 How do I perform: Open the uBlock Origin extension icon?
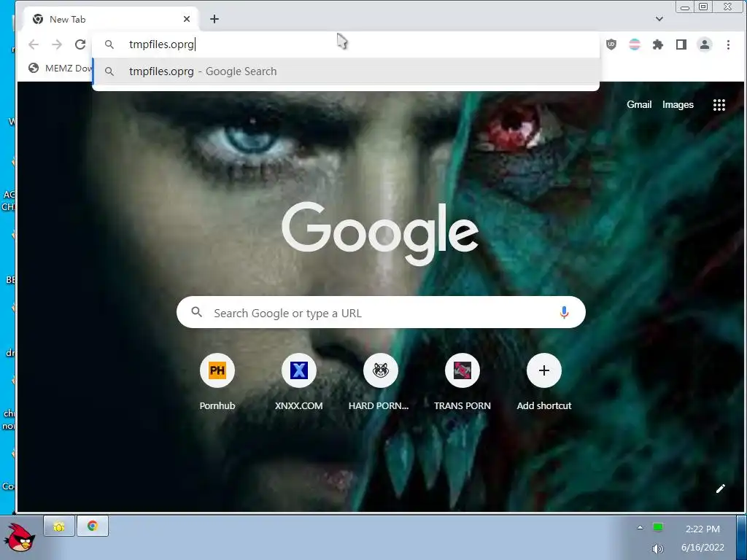[x=611, y=44]
